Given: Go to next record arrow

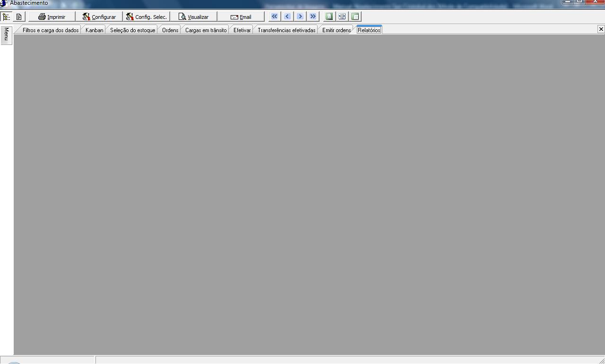Looking at the screenshot, I should pos(300,17).
